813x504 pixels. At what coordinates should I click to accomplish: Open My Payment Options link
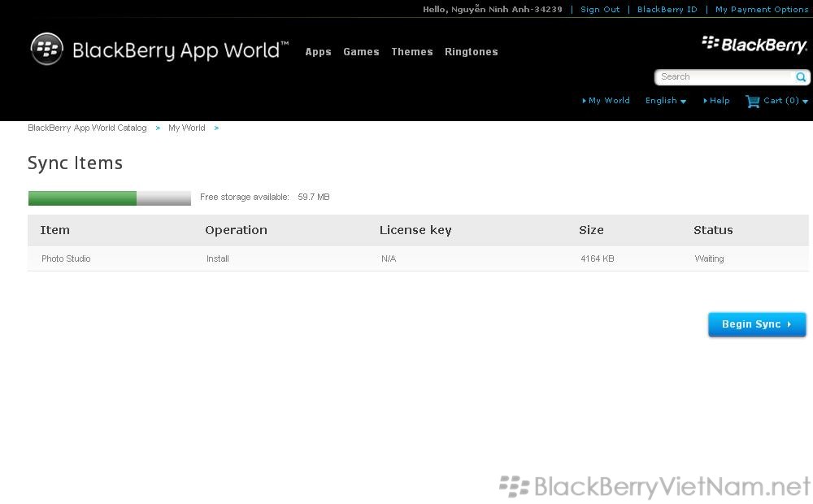[761, 9]
